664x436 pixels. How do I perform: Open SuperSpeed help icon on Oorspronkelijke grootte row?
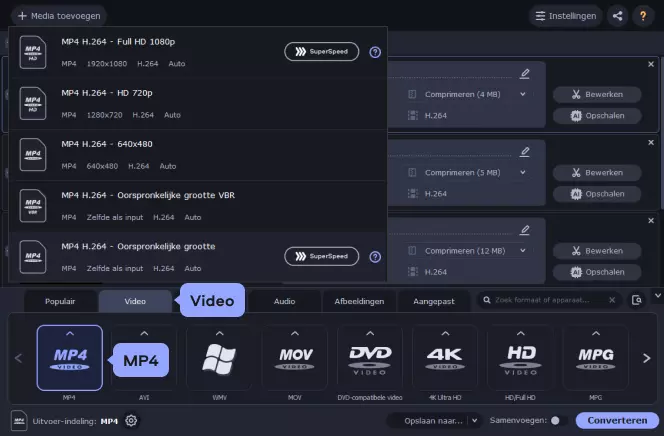tap(375, 257)
